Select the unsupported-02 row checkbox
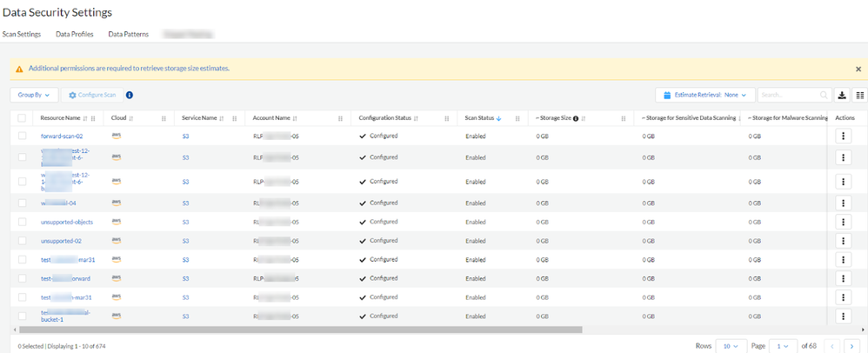The height and width of the screenshot is (353, 868). [22, 240]
